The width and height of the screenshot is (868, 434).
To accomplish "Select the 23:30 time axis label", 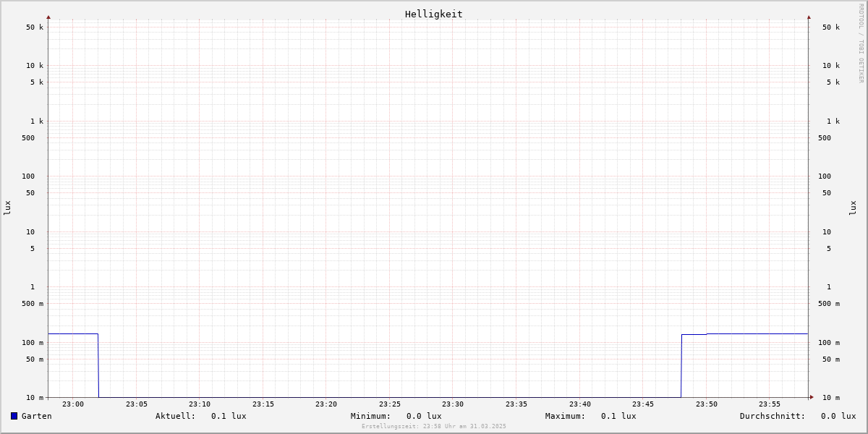I will tap(453, 404).
